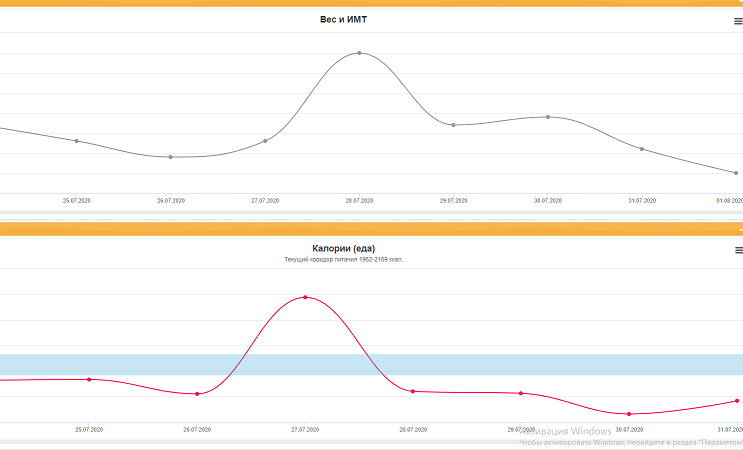Select the 31.07.2020 point on the calories chart

(737, 401)
